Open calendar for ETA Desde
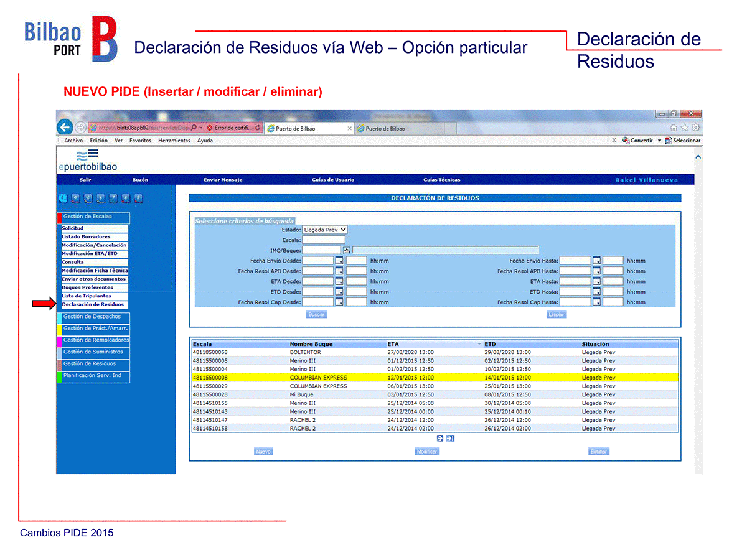 click(x=339, y=281)
